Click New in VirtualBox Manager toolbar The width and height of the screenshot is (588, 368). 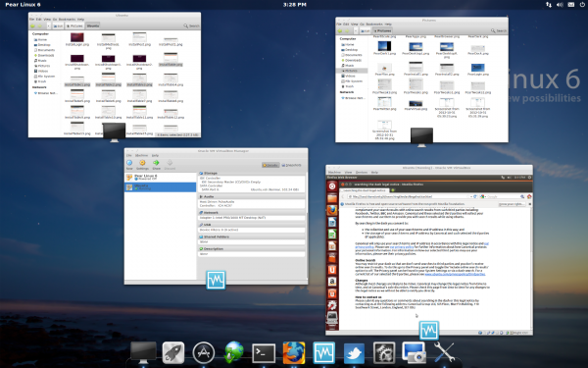point(129,165)
